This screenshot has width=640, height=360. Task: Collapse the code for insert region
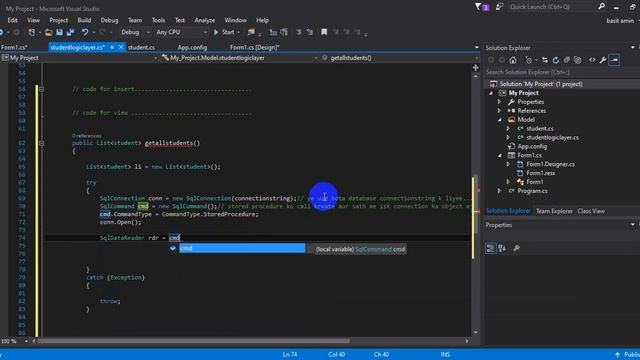coord(41,89)
